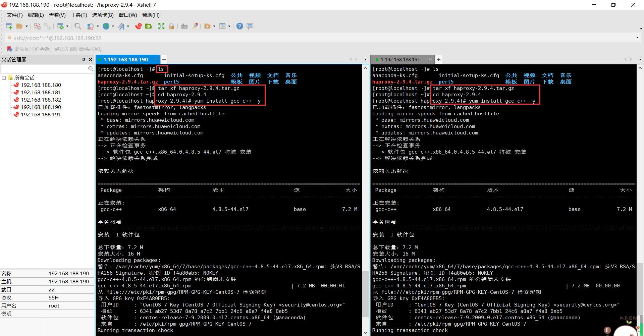Open the address bar history dropdown
The height and width of the screenshot is (336, 644).
point(637,38)
